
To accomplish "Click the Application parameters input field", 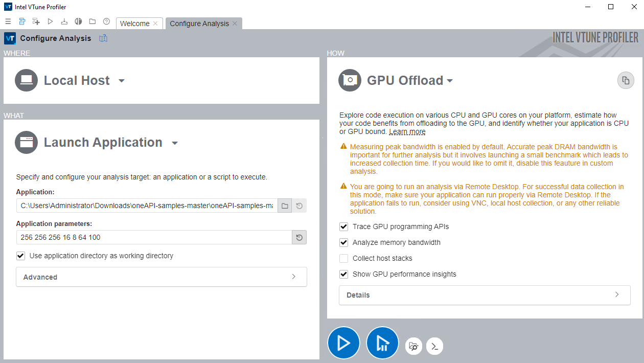I will click(153, 237).
